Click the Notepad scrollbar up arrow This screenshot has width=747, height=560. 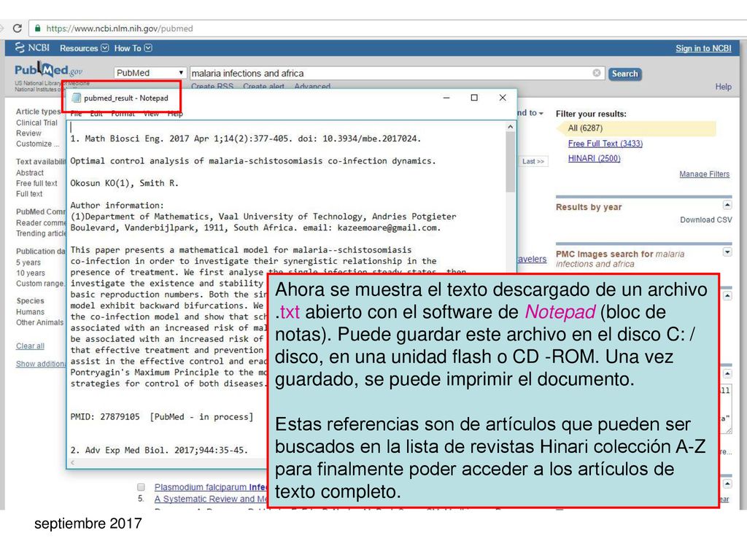(510, 127)
